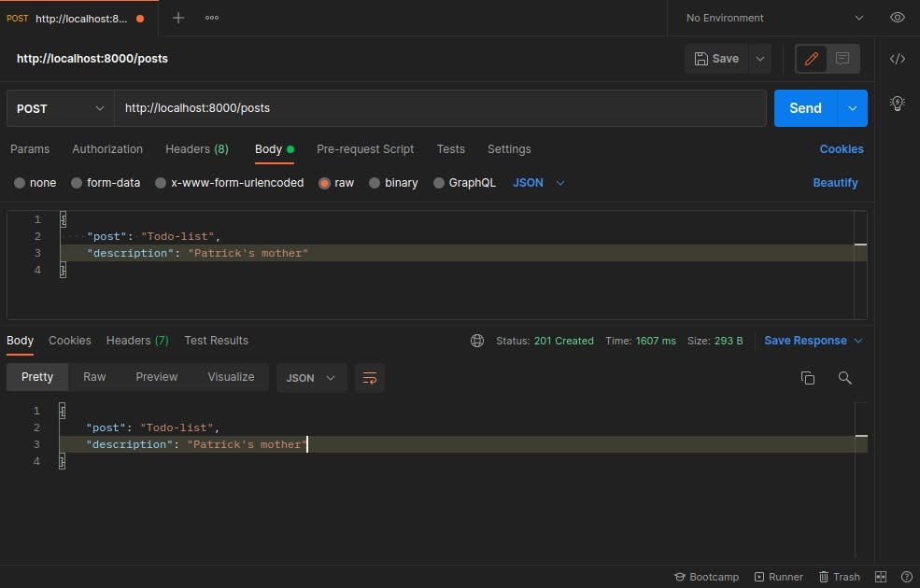This screenshot has width=920, height=588.
Task: Open response format JSON dropdown
Action: [x=311, y=378]
